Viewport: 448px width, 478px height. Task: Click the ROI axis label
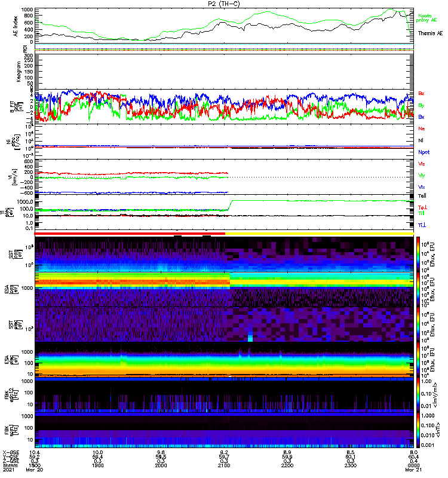pyautogui.click(x=25, y=48)
